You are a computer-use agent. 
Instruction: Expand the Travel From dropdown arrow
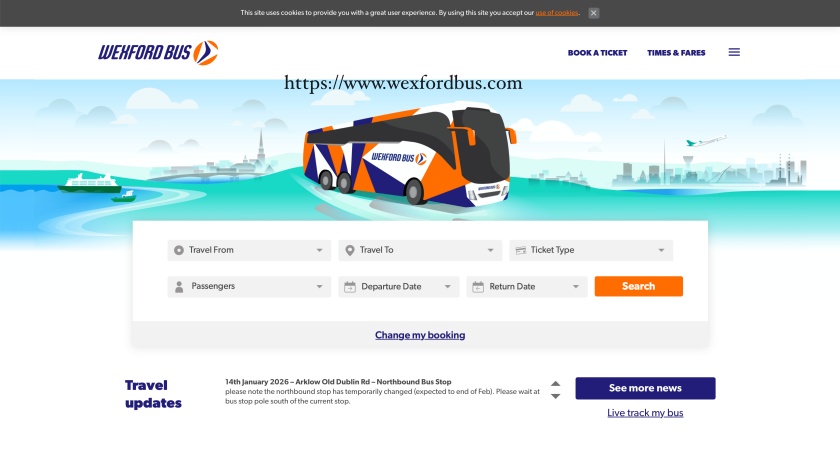pos(319,250)
